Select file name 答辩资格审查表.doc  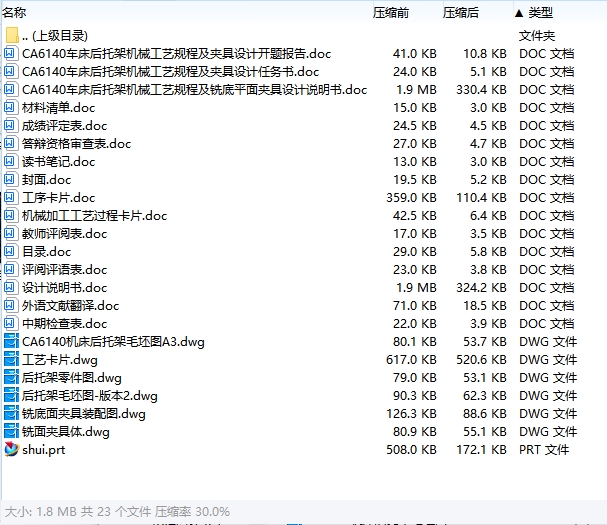click(77, 144)
